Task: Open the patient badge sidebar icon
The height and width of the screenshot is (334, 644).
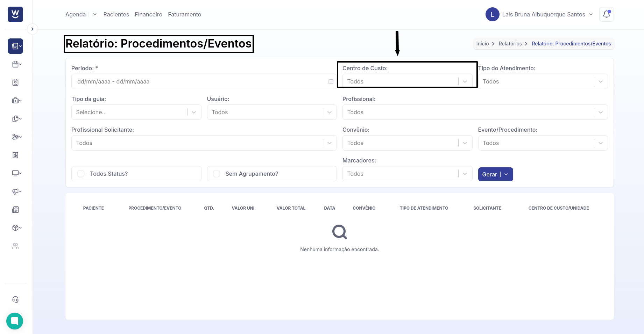Action: [x=15, y=82]
